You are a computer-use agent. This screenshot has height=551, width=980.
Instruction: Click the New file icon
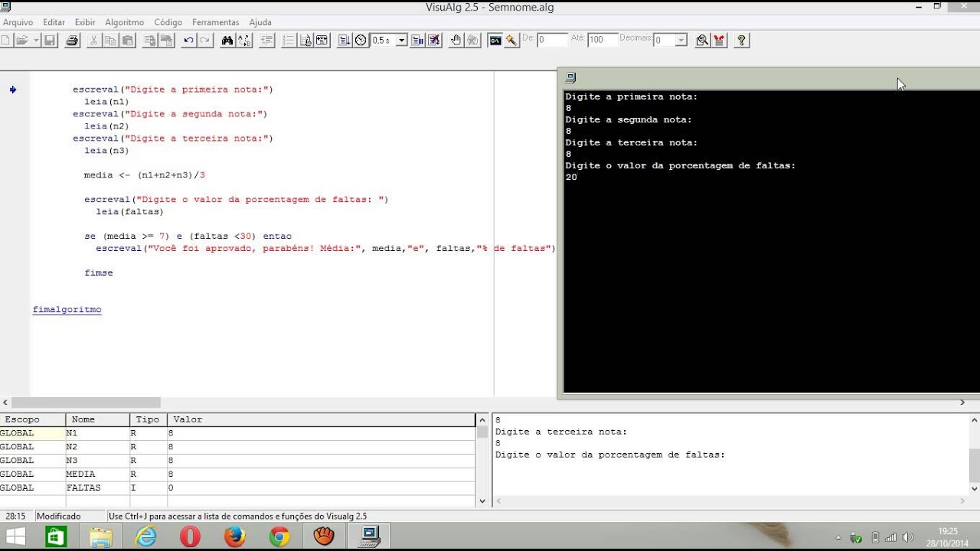[x=5, y=40]
